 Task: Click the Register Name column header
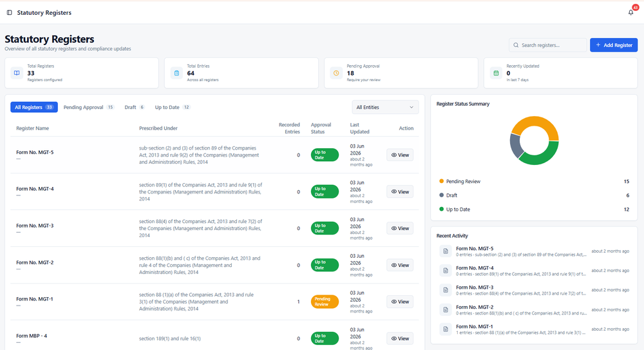(32, 128)
